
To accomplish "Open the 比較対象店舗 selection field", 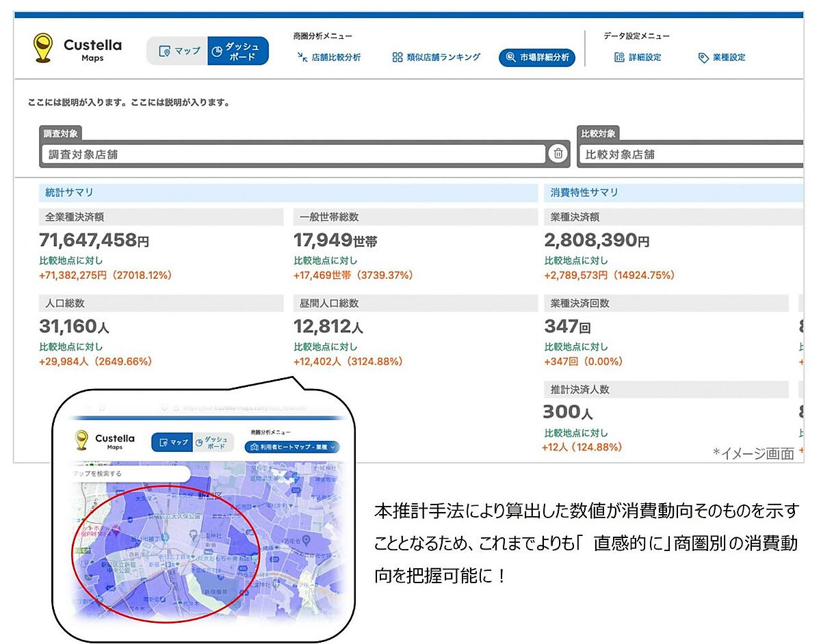I will [x=691, y=155].
